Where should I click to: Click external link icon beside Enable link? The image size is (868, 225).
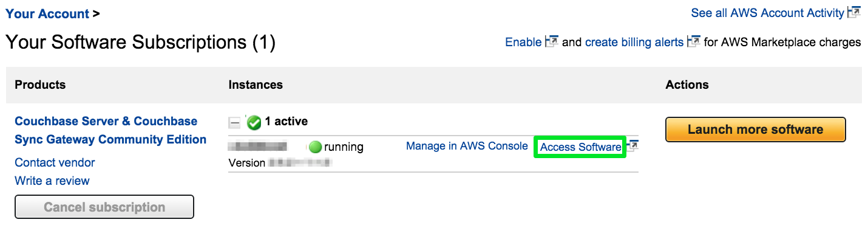point(552,42)
